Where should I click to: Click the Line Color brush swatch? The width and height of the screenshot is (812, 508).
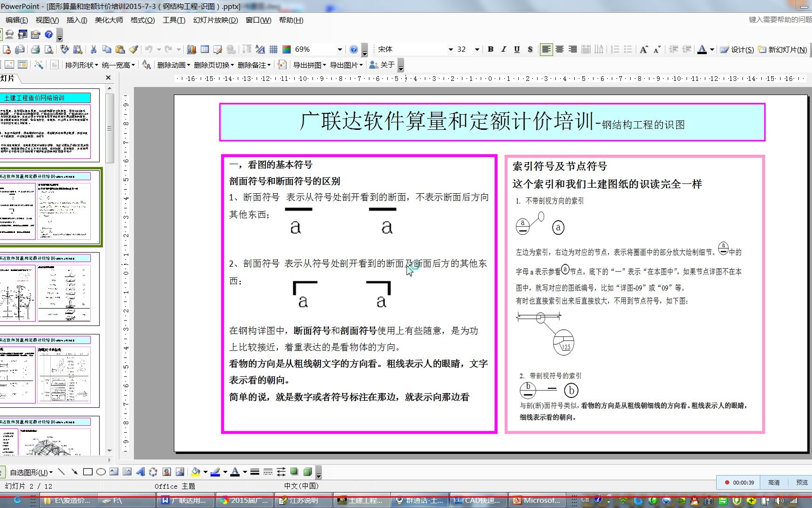coord(215,472)
